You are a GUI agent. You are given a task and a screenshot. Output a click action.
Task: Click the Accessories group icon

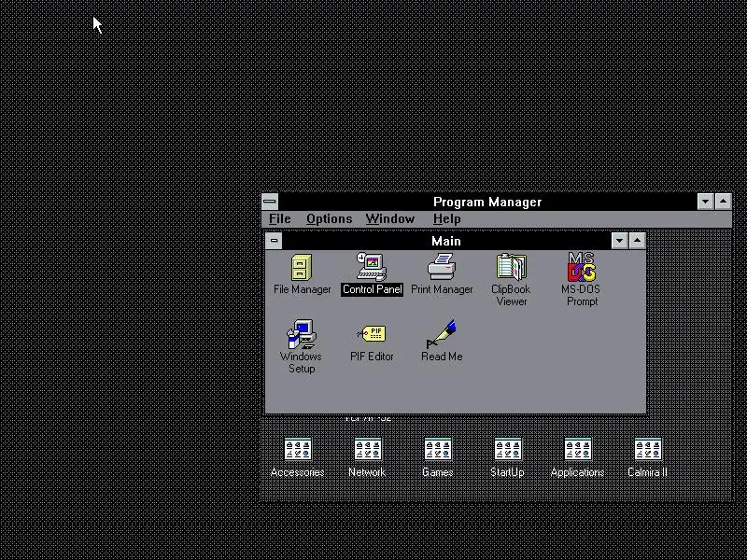coord(298,449)
